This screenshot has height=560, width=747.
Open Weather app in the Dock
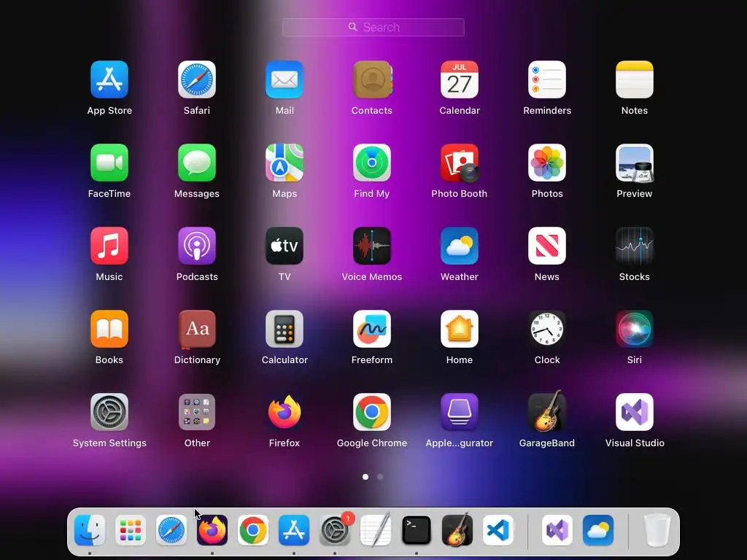point(598,530)
